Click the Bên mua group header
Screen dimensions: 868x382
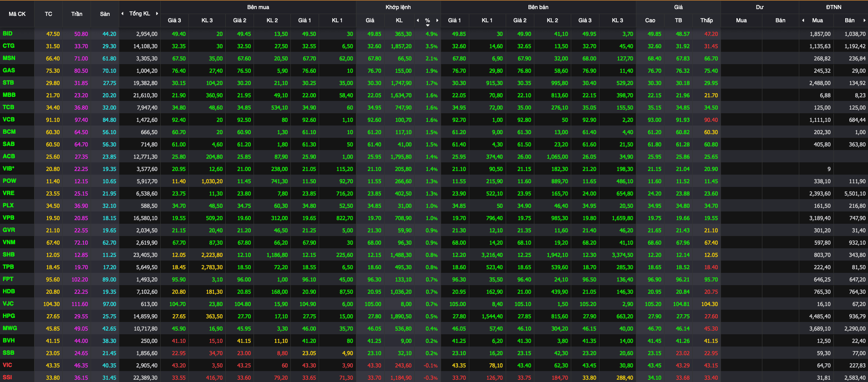(258, 7)
